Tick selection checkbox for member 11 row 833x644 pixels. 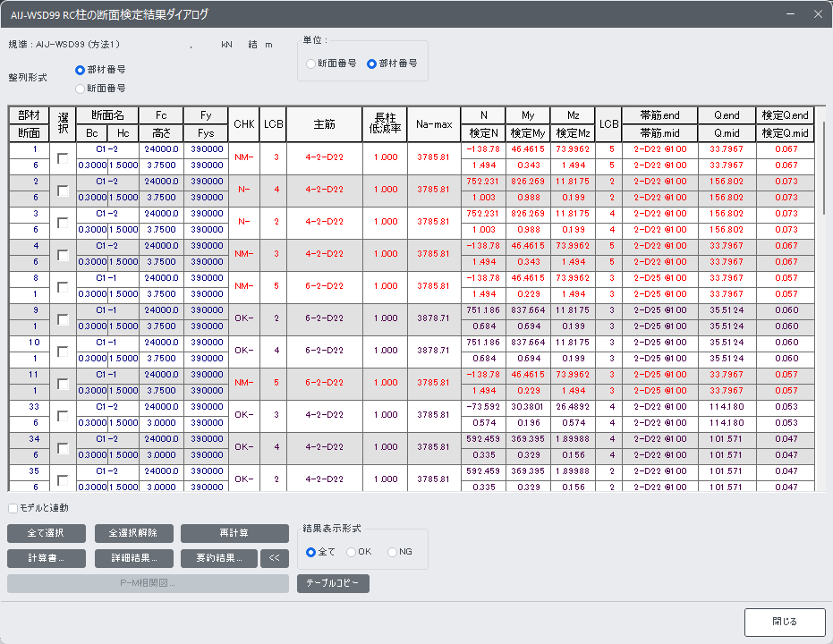(x=63, y=384)
